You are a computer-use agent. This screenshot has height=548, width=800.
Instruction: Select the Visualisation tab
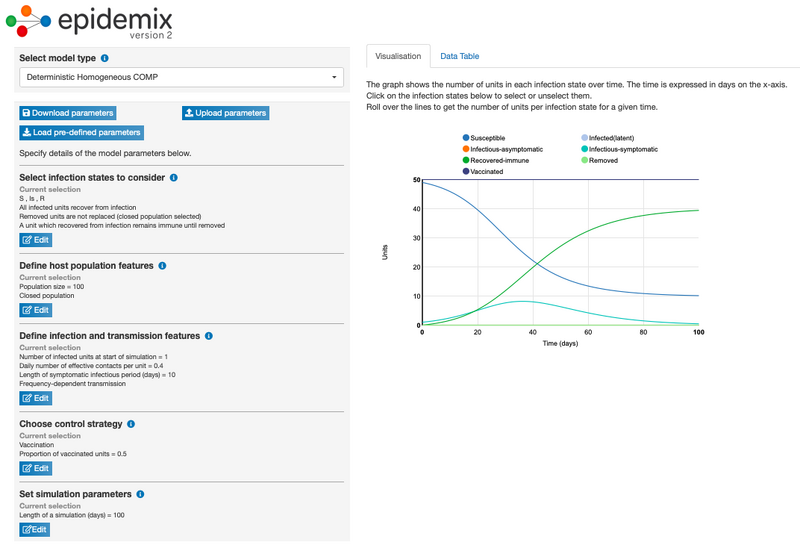(398, 56)
